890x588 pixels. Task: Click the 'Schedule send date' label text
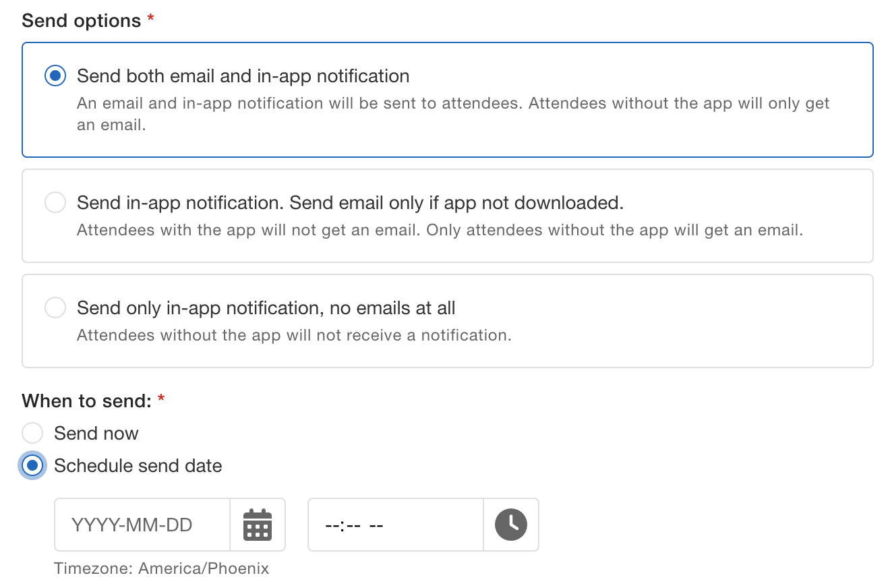138,465
